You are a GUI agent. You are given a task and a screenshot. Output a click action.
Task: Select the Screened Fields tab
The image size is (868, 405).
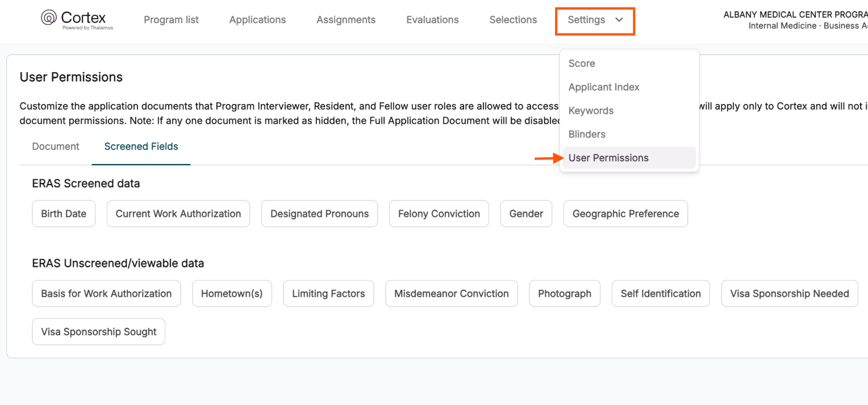[141, 146]
